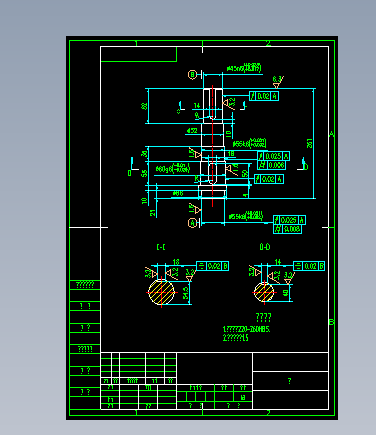Select the 0.006 cylindricity tolerance cell
The width and height of the screenshot is (376, 435).
pyautogui.click(x=271, y=165)
